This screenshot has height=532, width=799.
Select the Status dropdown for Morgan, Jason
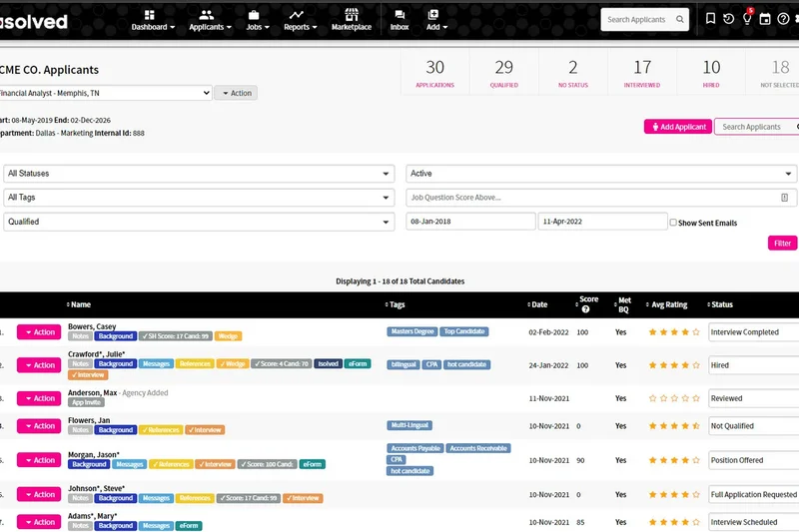coord(754,460)
